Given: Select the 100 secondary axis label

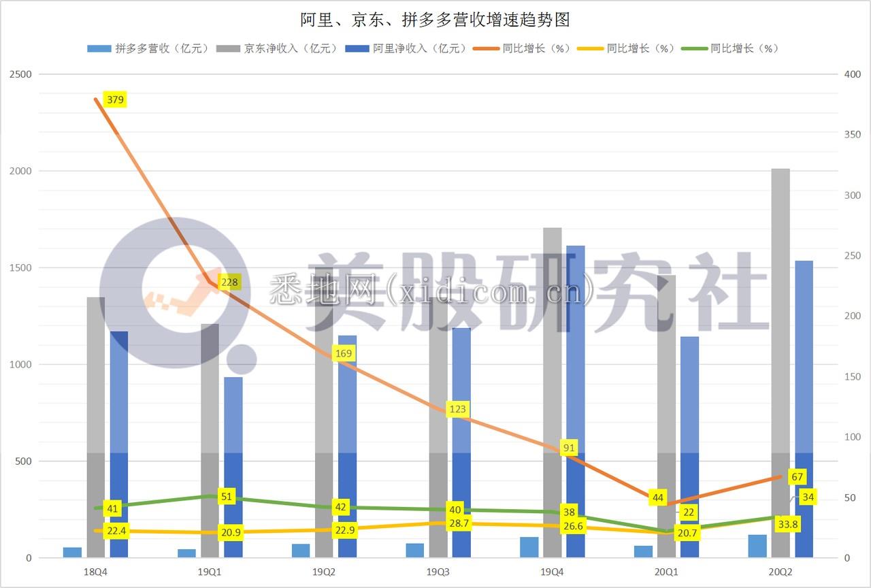Looking at the screenshot, I should [852, 437].
